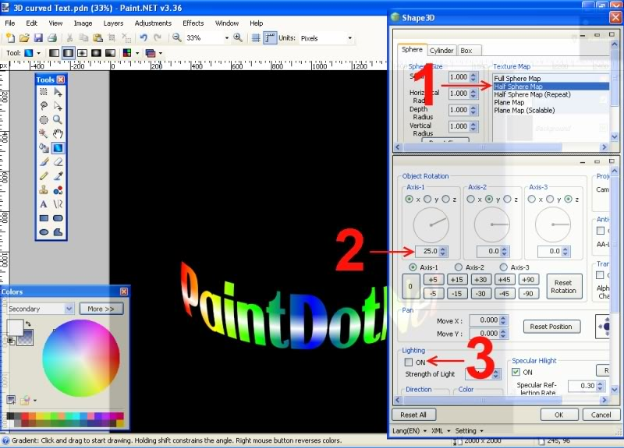Click the Zoom In magnifier icon
Screen dimensions: 624x448
click(238, 38)
